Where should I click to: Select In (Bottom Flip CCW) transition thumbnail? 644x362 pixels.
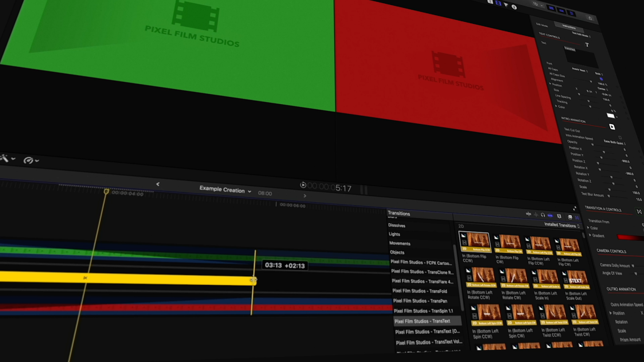(475, 242)
